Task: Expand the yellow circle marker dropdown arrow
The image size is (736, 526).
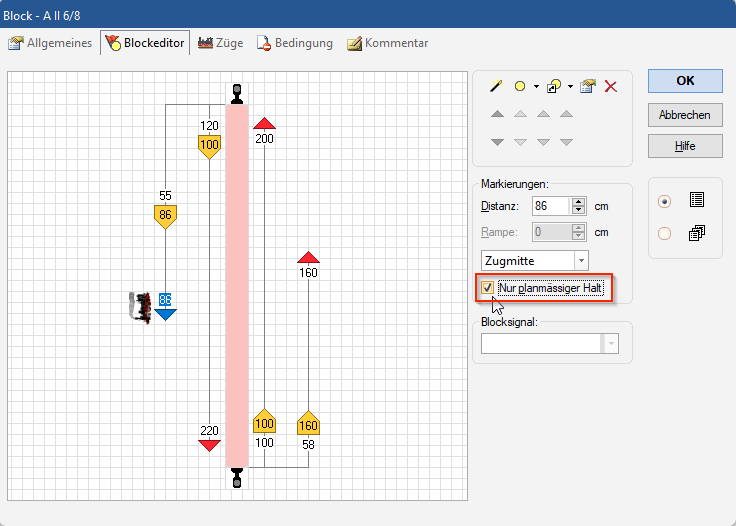Action: [536, 87]
